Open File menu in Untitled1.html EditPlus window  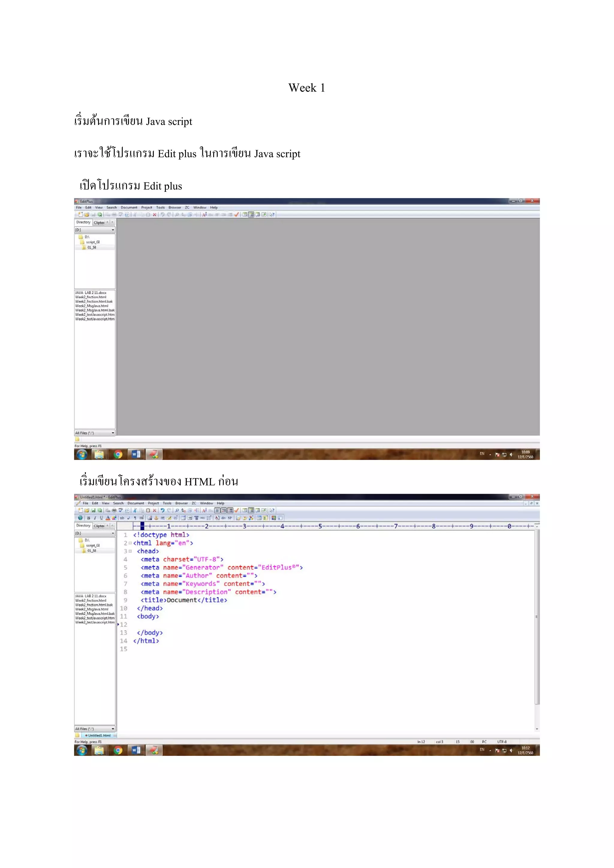pos(85,503)
